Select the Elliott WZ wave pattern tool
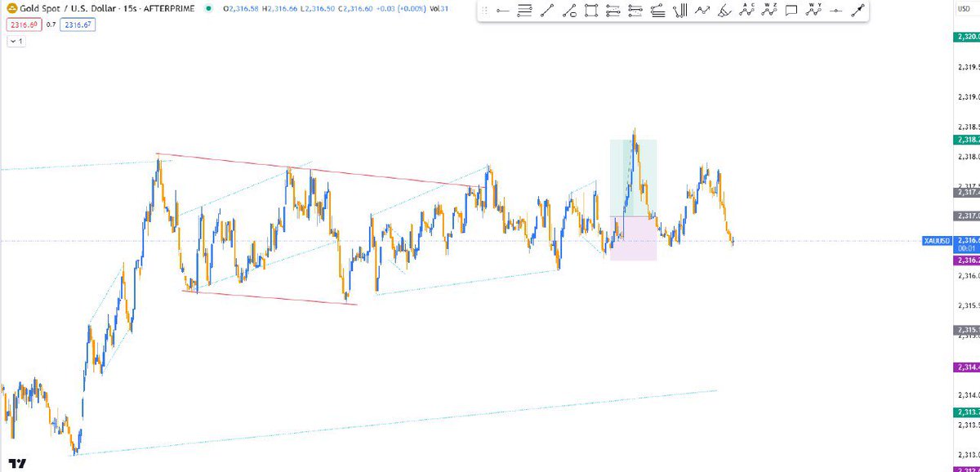Screen dimensions: 980x472 tap(768, 11)
